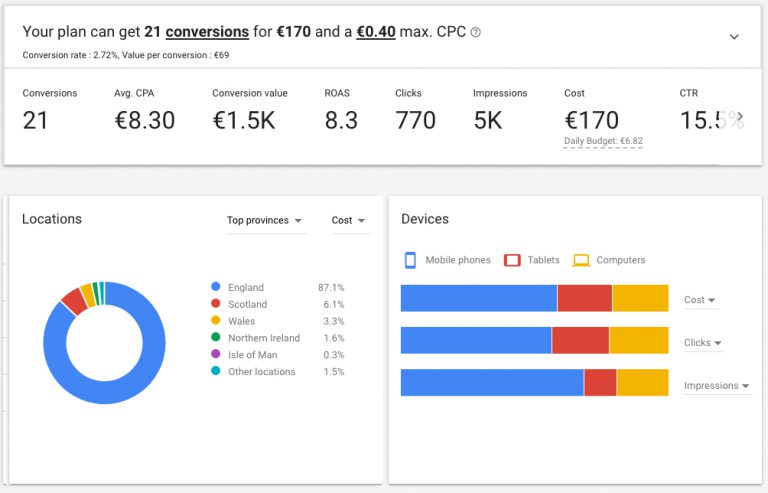This screenshot has width=768, height=493.
Task: Click the red tablets segment in Cost bar
Action: click(584, 299)
